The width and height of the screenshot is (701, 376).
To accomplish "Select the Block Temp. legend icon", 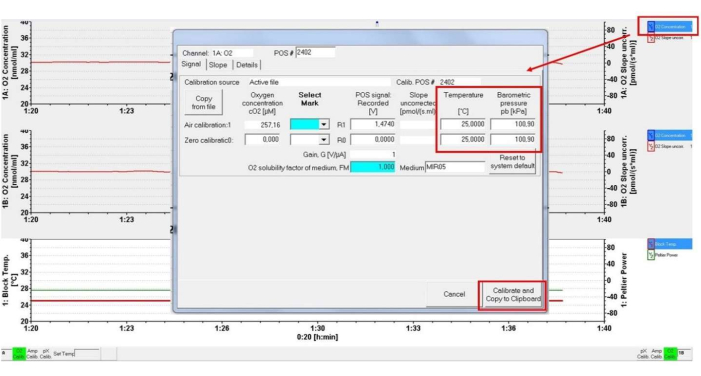I will point(651,244).
